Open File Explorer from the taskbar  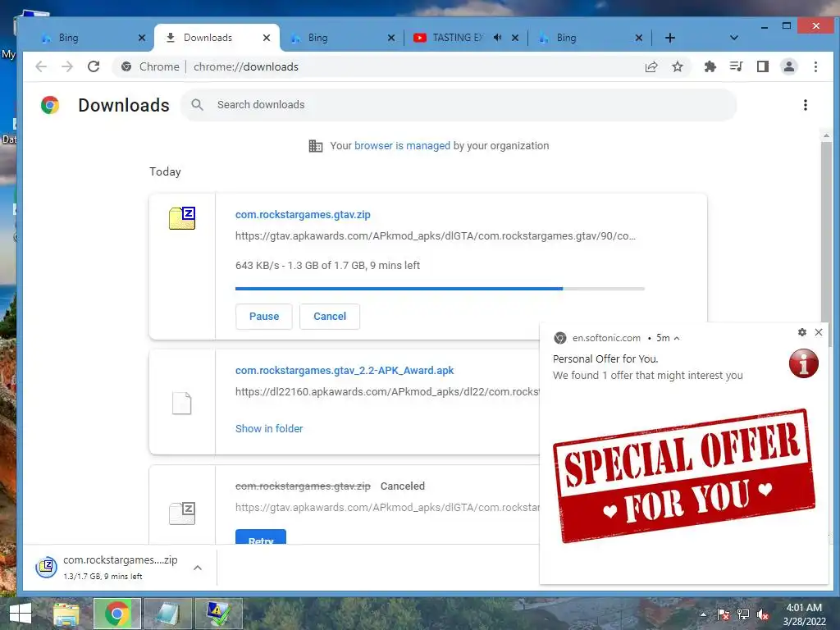point(66,614)
